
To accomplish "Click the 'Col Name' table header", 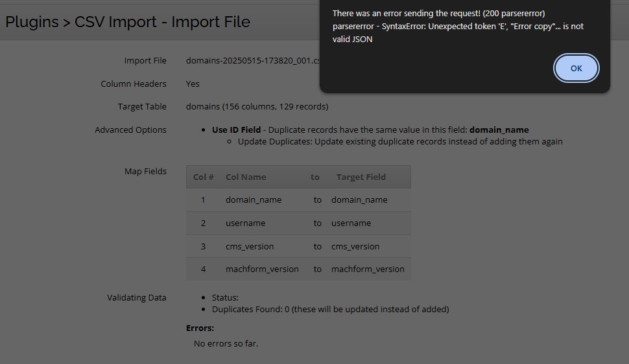I will click(246, 177).
